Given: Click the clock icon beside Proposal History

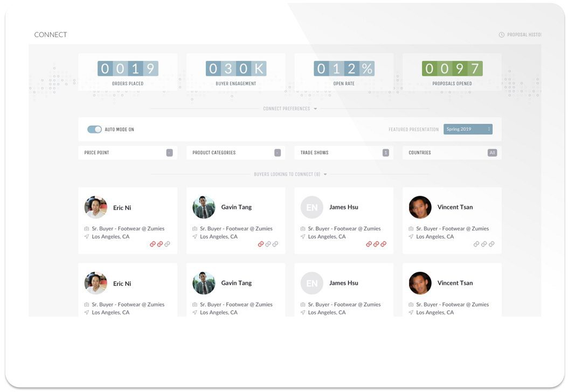Looking at the screenshot, I should 502,35.
